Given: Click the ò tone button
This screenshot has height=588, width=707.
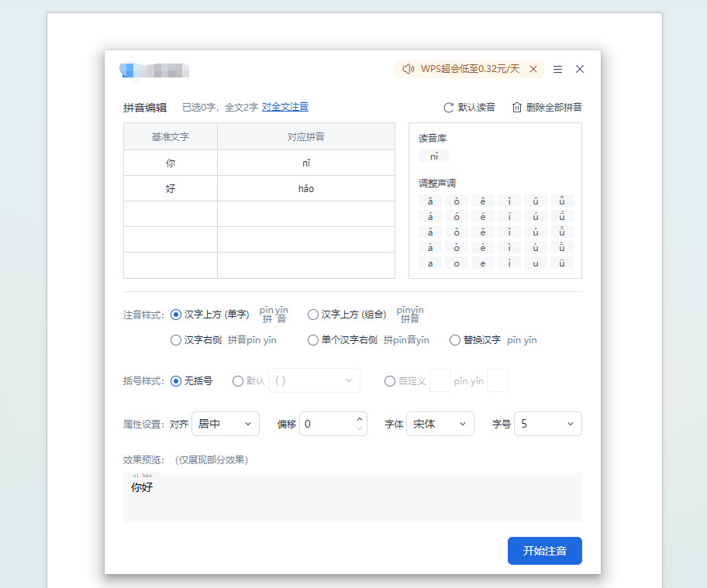Looking at the screenshot, I should click(457, 247).
